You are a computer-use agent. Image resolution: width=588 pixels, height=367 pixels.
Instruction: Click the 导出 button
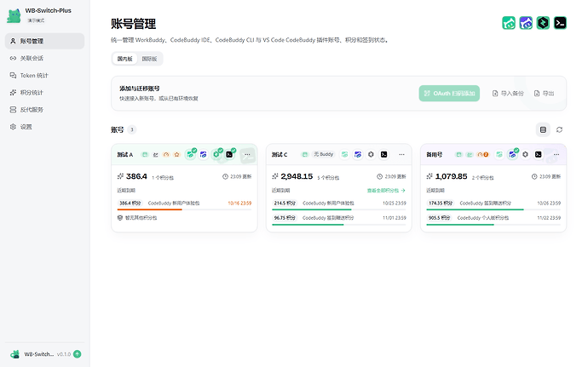tap(545, 94)
